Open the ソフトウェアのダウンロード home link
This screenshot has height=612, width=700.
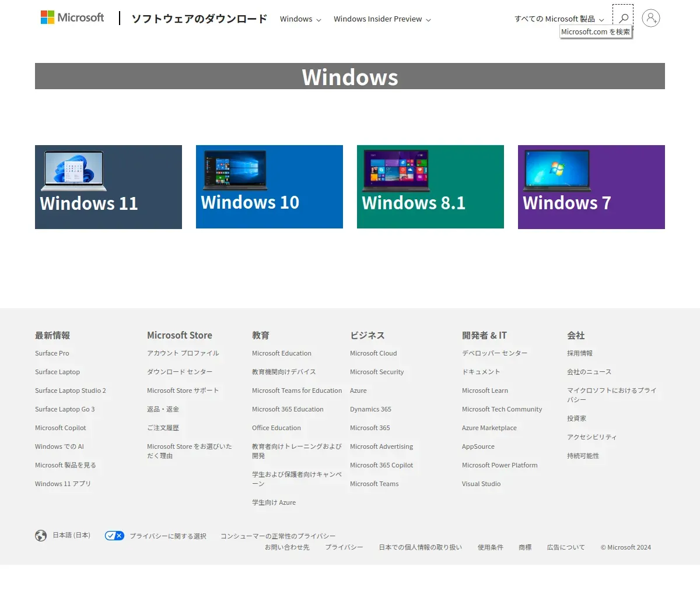199,19
